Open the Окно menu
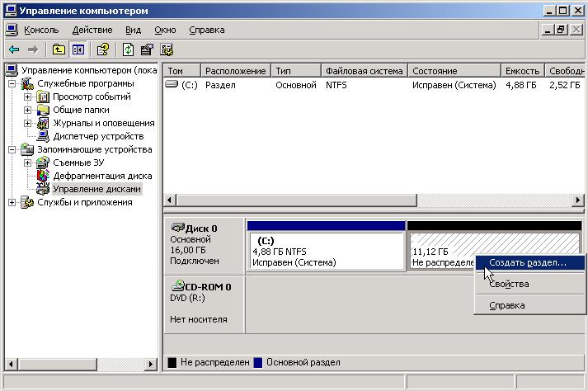This screenshot has width=588, height=391. pos(165,30)
